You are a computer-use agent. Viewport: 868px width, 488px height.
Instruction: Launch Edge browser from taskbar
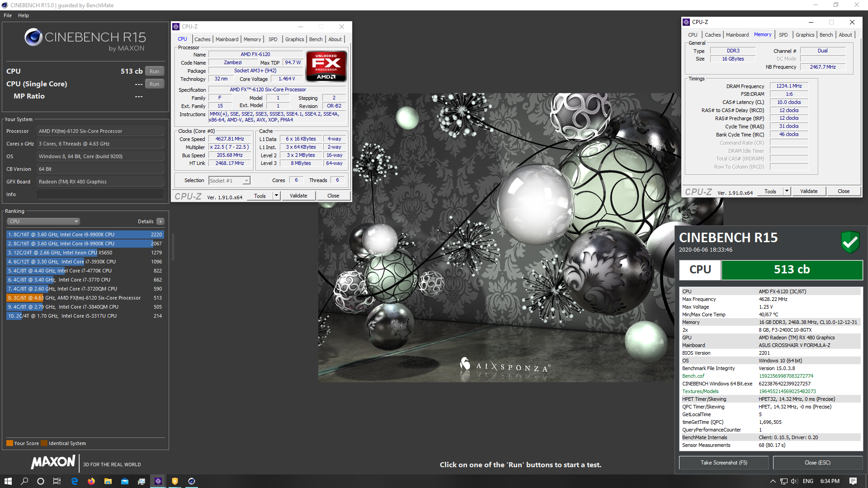[x=75, y=481]
